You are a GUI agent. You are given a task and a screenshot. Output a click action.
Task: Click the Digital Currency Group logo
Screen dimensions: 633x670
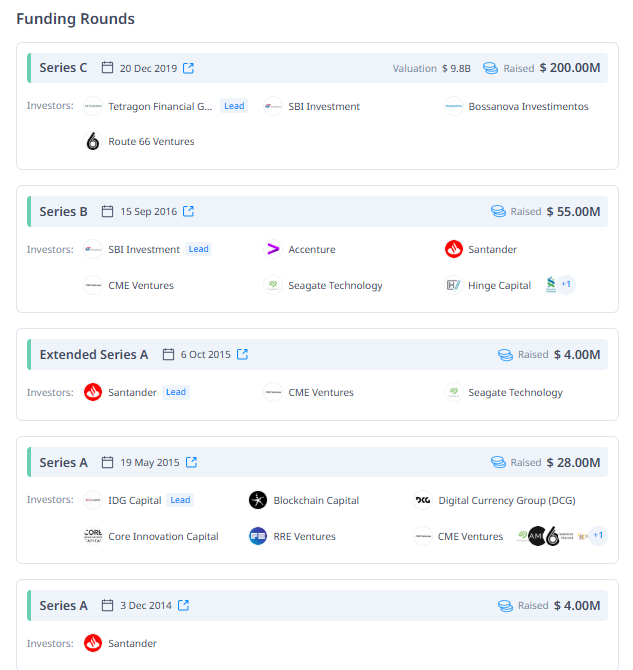coord(423,501)
